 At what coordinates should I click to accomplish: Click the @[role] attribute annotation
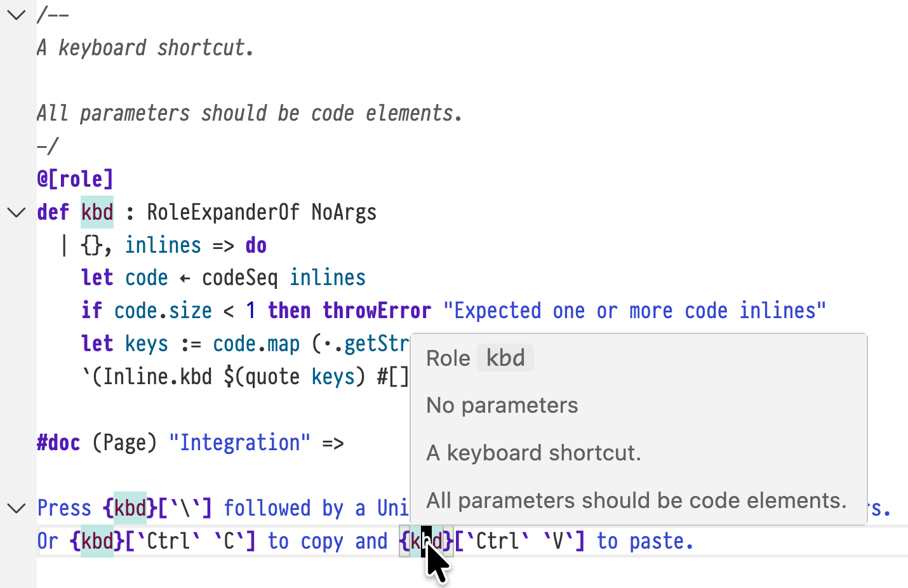coord(74,178)
